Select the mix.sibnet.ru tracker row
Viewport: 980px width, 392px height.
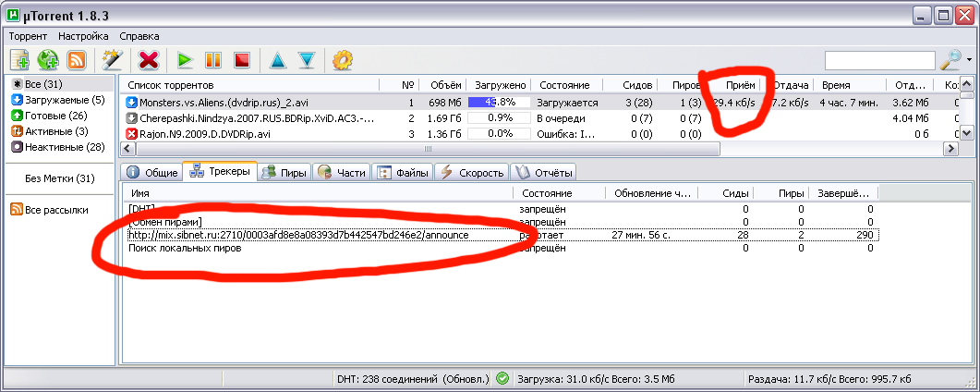[x=502, y=235]
